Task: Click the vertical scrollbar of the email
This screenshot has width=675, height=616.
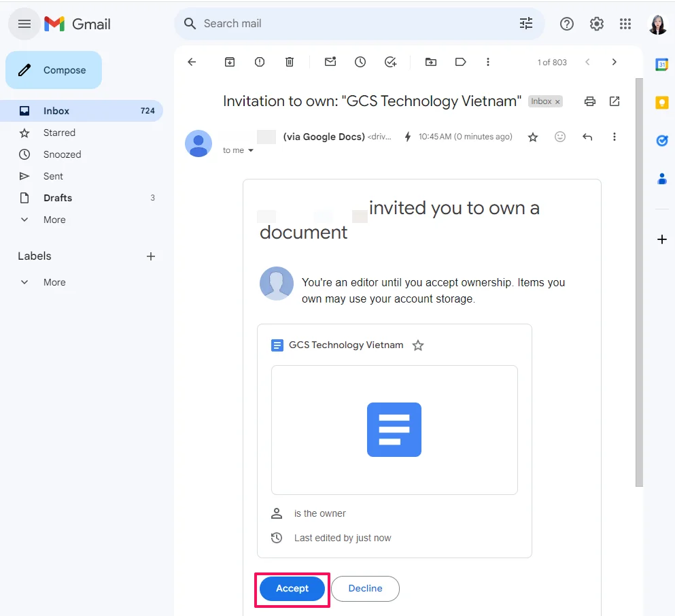Action: pos(639,272)
